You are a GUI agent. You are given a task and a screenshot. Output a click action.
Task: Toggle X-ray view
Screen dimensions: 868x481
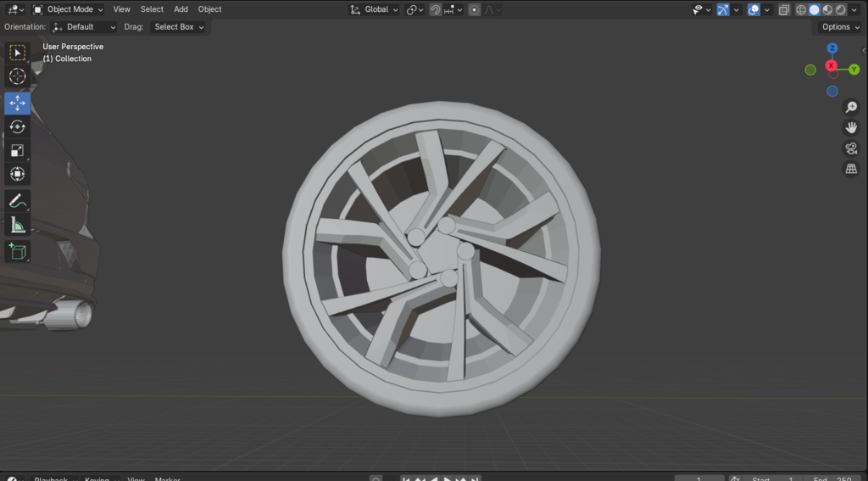(784, 9)
